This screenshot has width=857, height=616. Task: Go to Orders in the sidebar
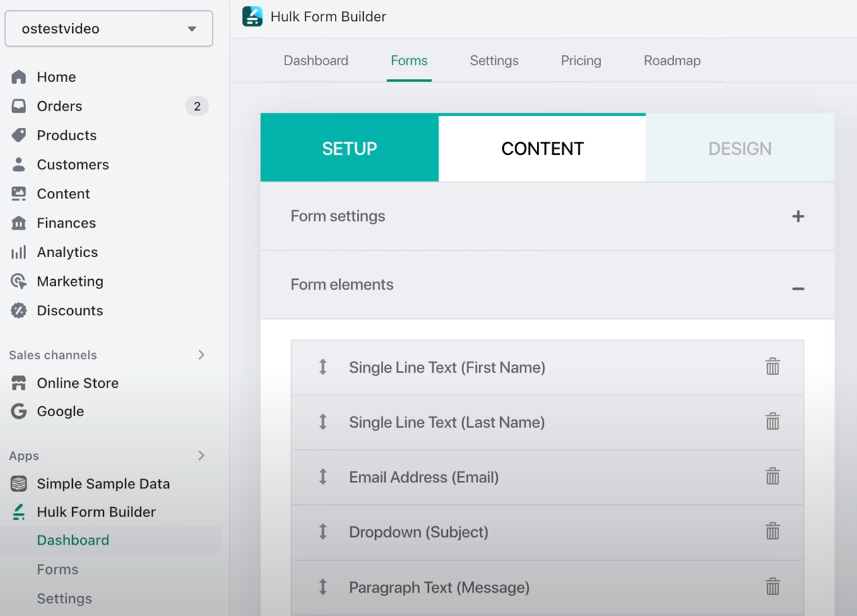pyautogui.click(x=59, y=106)
